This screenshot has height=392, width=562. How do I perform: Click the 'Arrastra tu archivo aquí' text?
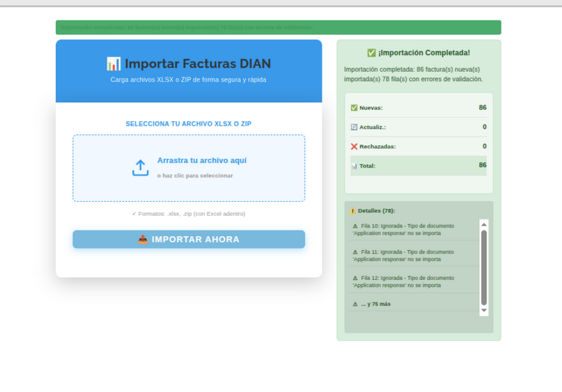201,160
